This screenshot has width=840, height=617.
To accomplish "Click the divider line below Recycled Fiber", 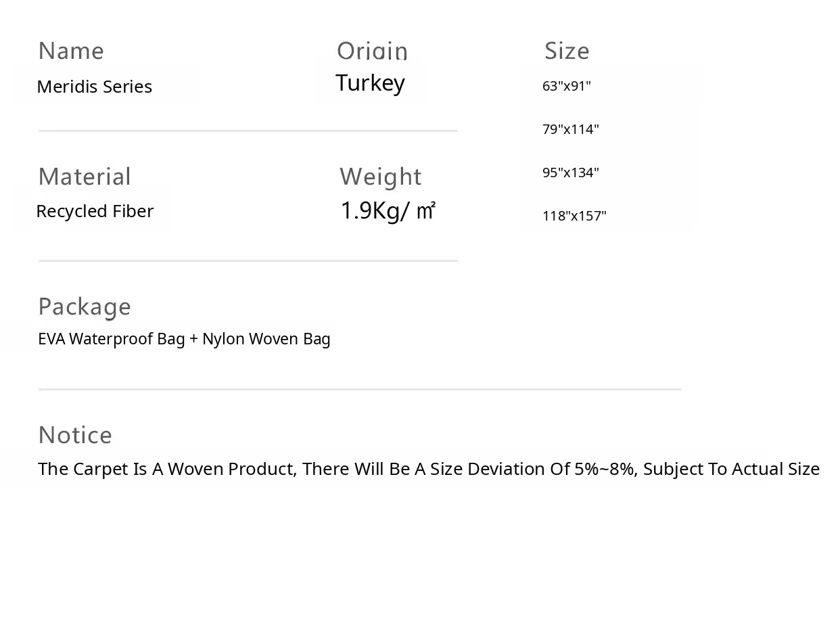I will tap(248, 260).
